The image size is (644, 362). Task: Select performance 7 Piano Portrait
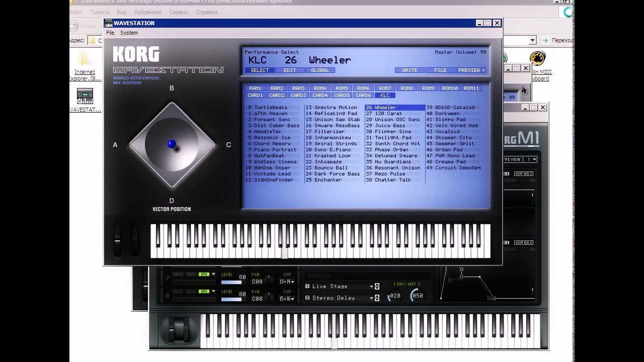272,150
